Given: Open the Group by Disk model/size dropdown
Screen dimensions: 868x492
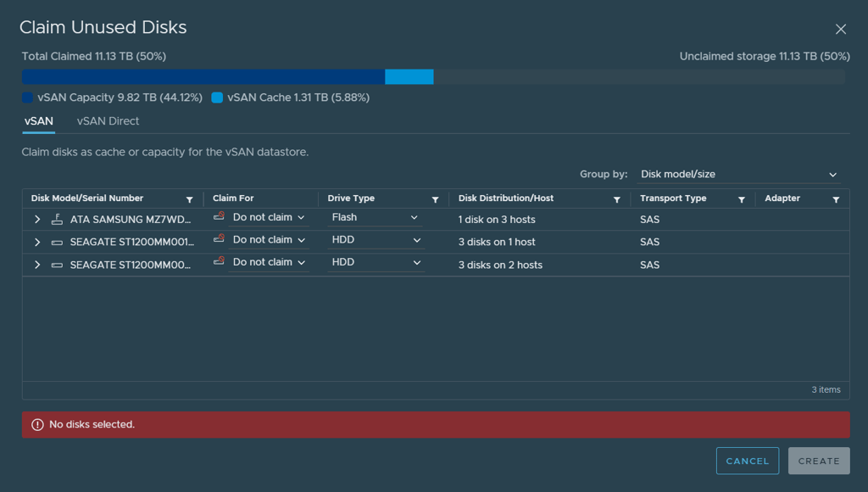Looking at the screenshot, I should click(x=738, y=174).
